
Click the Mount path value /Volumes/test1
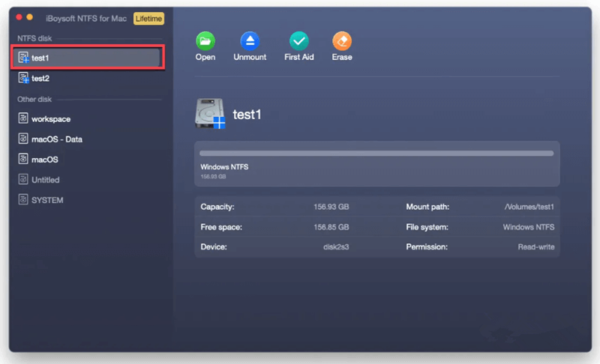point(529,207)
